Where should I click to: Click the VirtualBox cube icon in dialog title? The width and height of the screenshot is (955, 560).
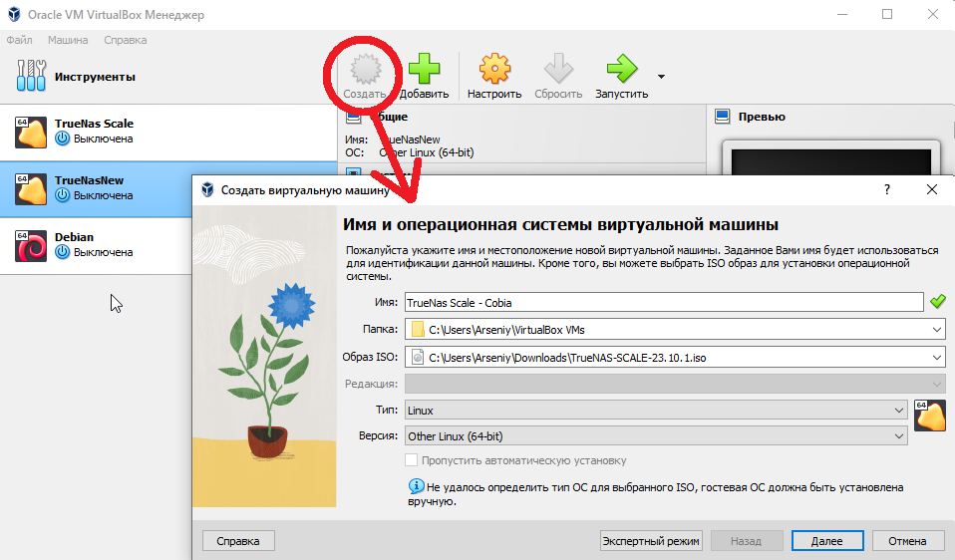point(207,189)
